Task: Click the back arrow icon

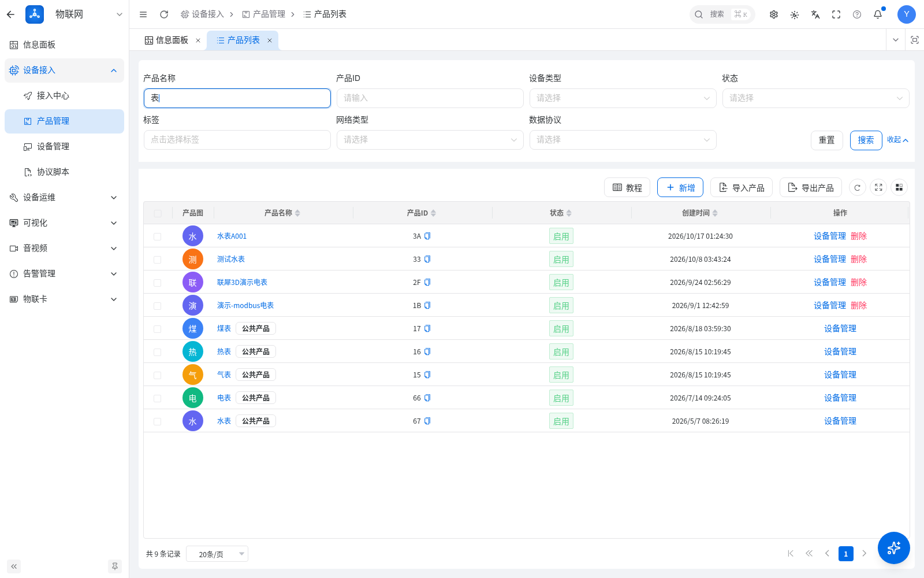Action: 10,14
